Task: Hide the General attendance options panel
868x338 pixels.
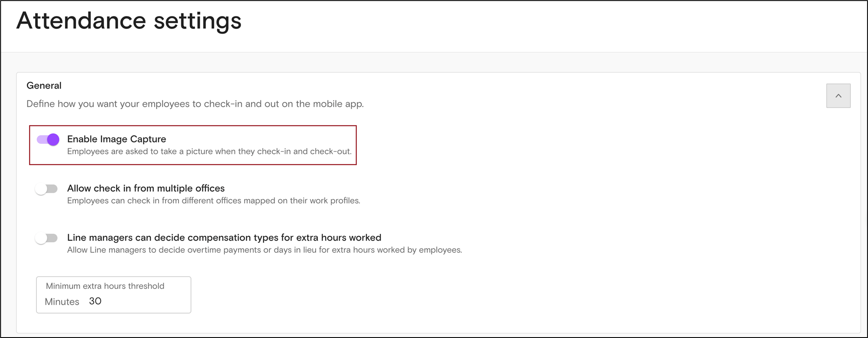Action: [838, 95]
